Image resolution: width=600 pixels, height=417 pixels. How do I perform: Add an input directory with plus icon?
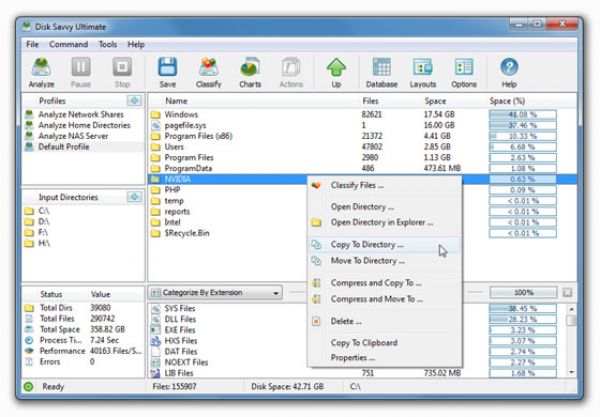click(x=134, y=198)
